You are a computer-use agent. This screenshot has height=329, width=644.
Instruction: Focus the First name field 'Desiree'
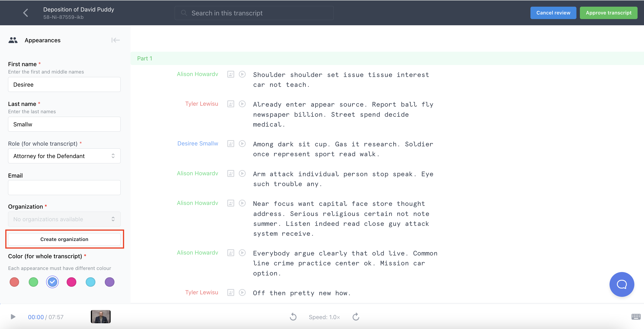click(x=64, y=85)
